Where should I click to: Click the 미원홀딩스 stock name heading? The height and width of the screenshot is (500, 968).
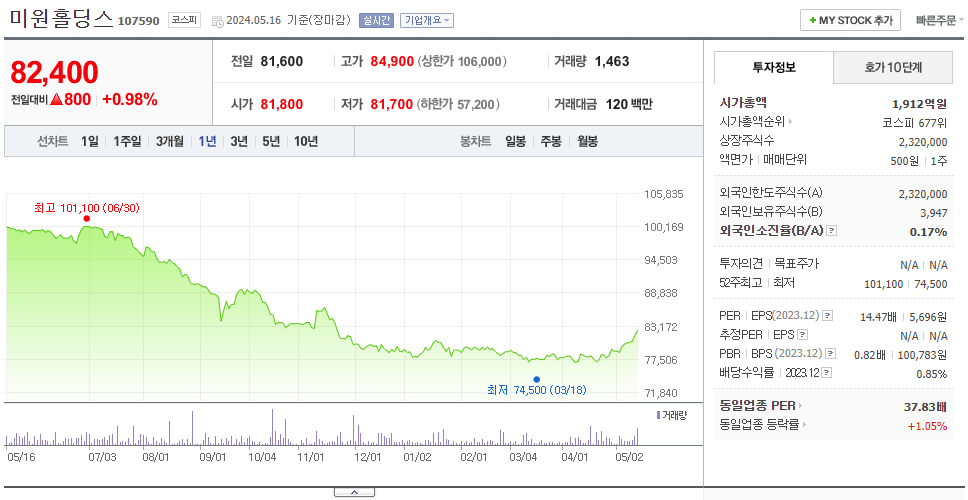(61, 19)
